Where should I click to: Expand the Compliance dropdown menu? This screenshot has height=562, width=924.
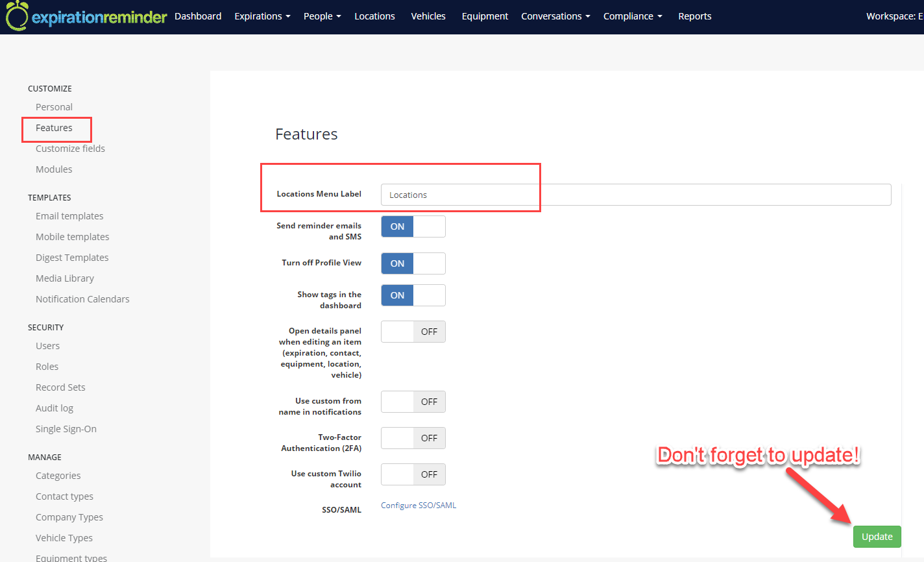point(633,16)
